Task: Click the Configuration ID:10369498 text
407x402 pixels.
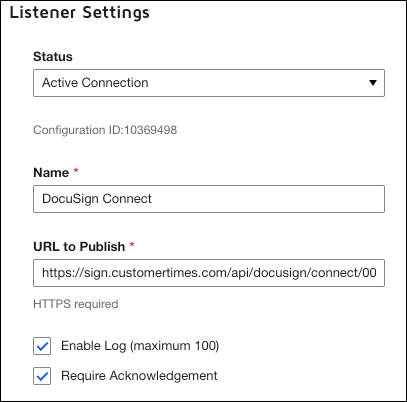Action: (105, 130)
